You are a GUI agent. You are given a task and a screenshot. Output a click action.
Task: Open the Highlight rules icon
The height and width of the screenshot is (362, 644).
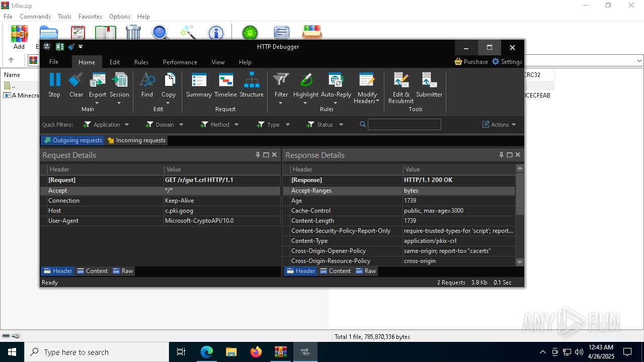click(306, 80)
